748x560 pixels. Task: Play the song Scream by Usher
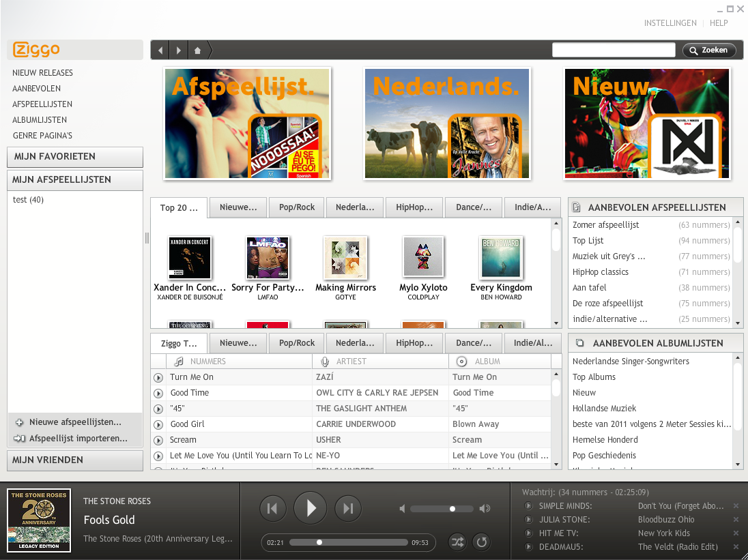[158, 441]
